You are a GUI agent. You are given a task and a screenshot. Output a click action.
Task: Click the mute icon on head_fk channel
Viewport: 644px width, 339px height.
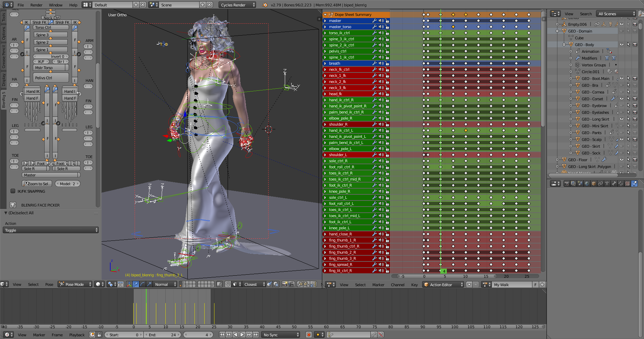(x=381, y=94)
